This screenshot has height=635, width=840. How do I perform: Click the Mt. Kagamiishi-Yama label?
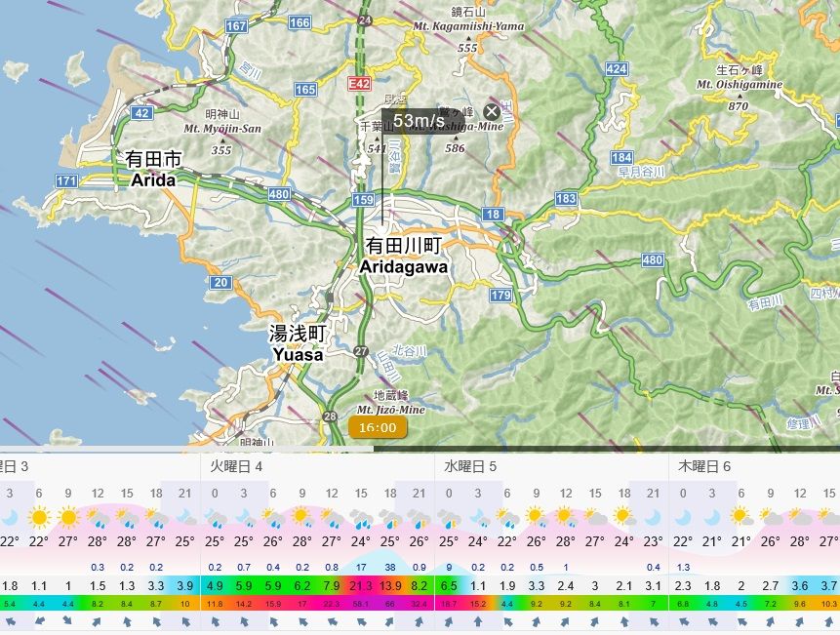[468, 26]
